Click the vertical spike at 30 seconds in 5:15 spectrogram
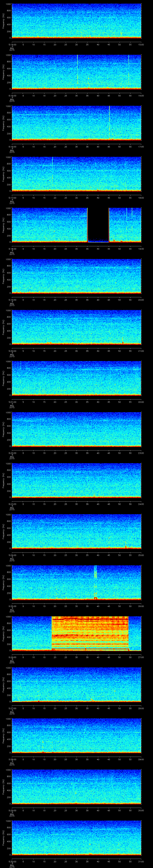Image resolution: width=153 pixels, height=868 pixels. (77, 69)
